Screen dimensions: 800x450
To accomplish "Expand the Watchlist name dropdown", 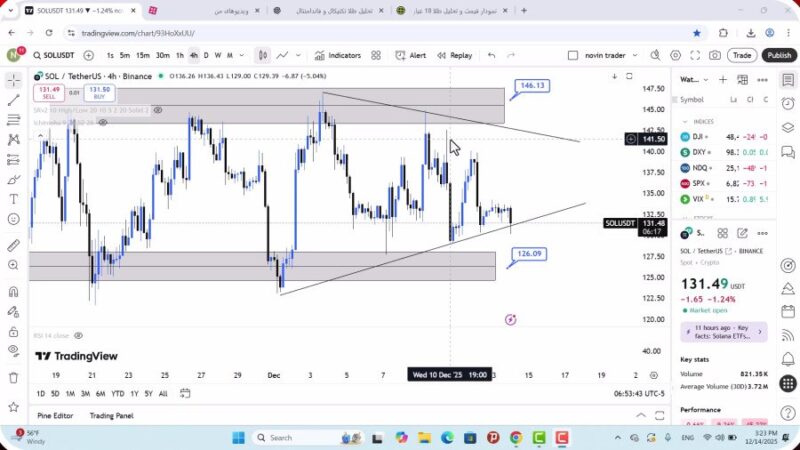I will (x=705, y=79).
